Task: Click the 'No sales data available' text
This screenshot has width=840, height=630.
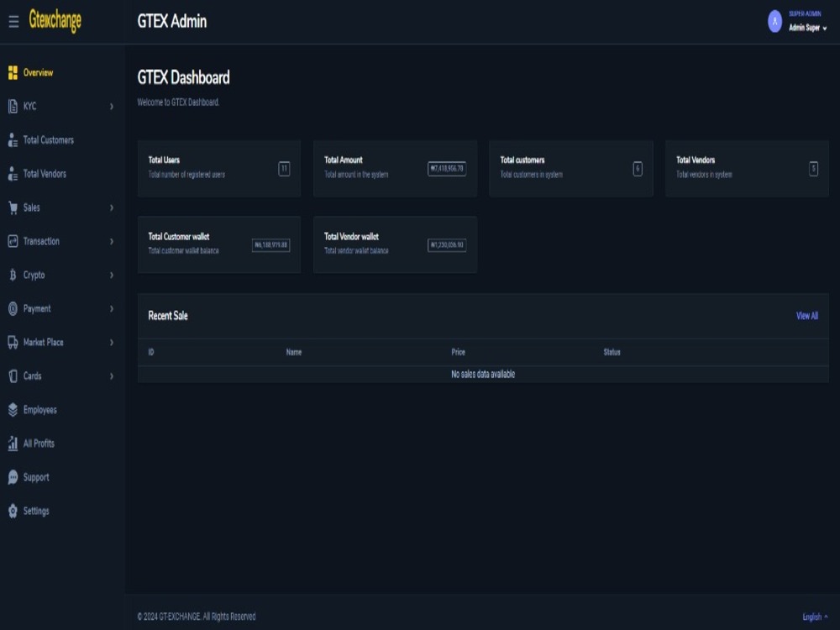Action: coord(483,375)
